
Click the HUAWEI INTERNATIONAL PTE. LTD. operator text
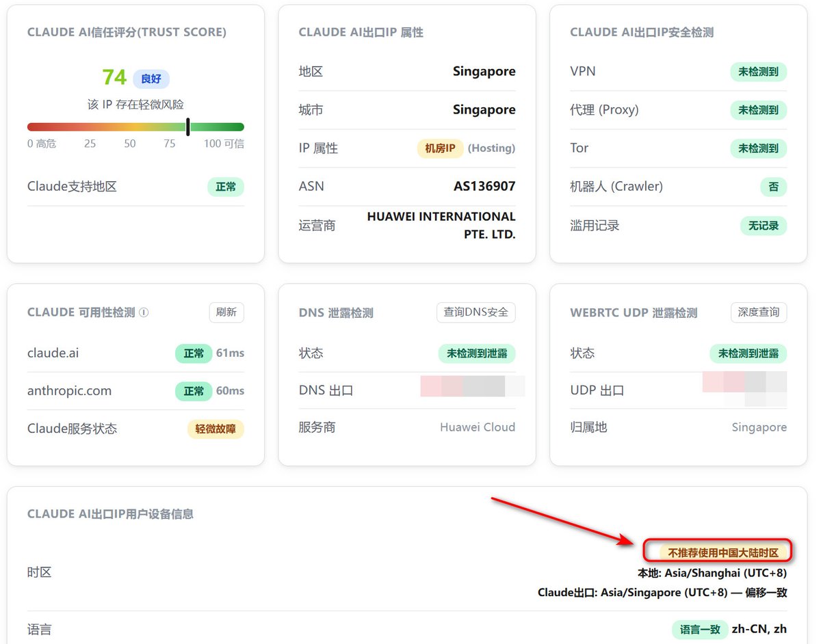[x=441, y=225]
